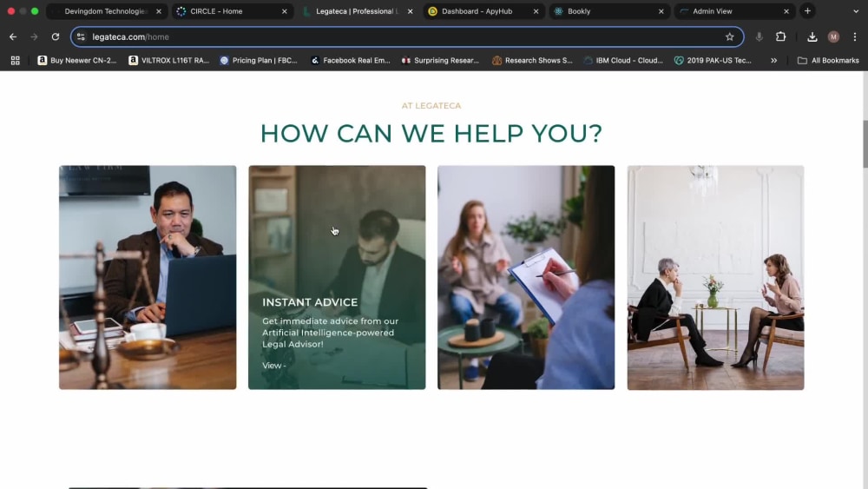Open the Apps grid in bookmarks bar

point(16,60)
